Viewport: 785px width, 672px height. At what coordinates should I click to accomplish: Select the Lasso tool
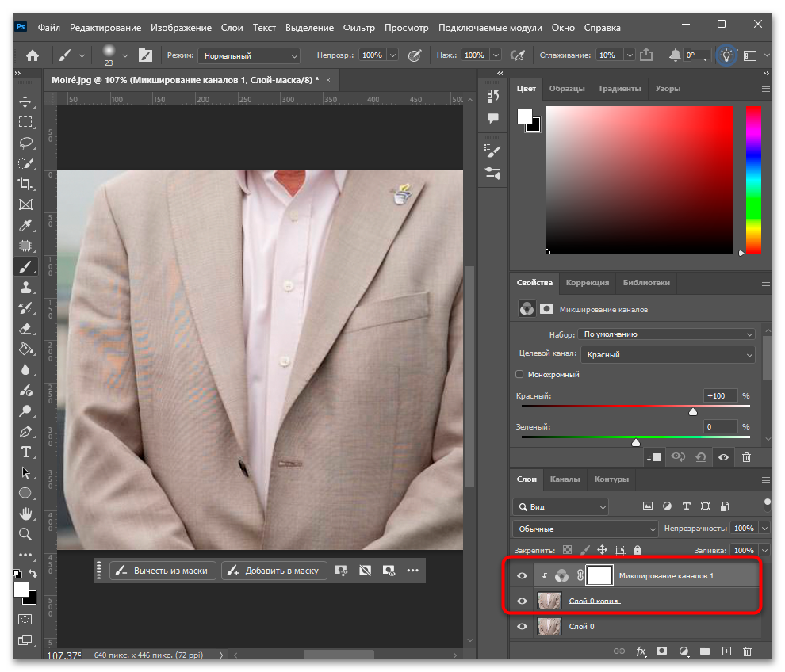25,143
